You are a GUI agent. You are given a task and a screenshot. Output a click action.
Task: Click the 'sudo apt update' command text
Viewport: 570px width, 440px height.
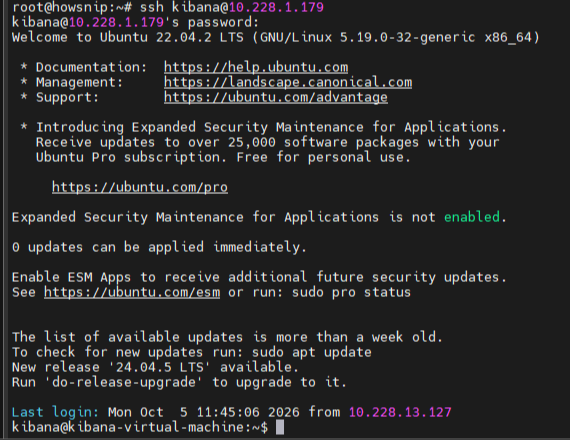pyautogui.click(x=312, y=352)
